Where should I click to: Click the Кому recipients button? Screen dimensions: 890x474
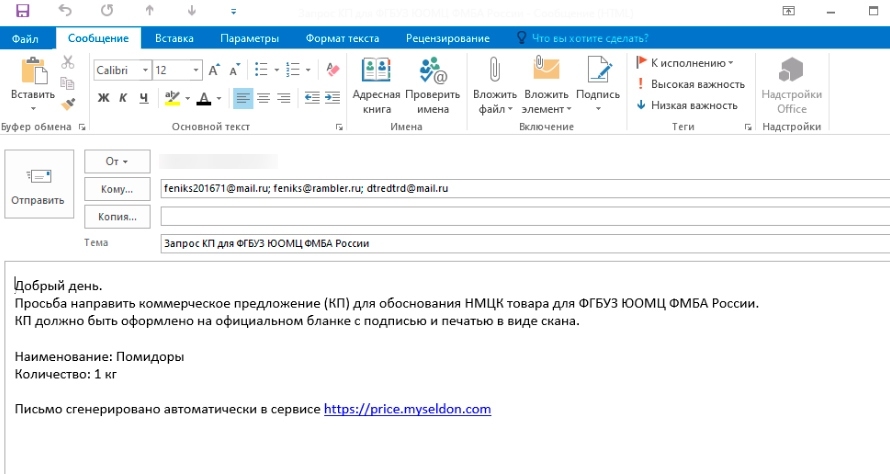(117, 189)
